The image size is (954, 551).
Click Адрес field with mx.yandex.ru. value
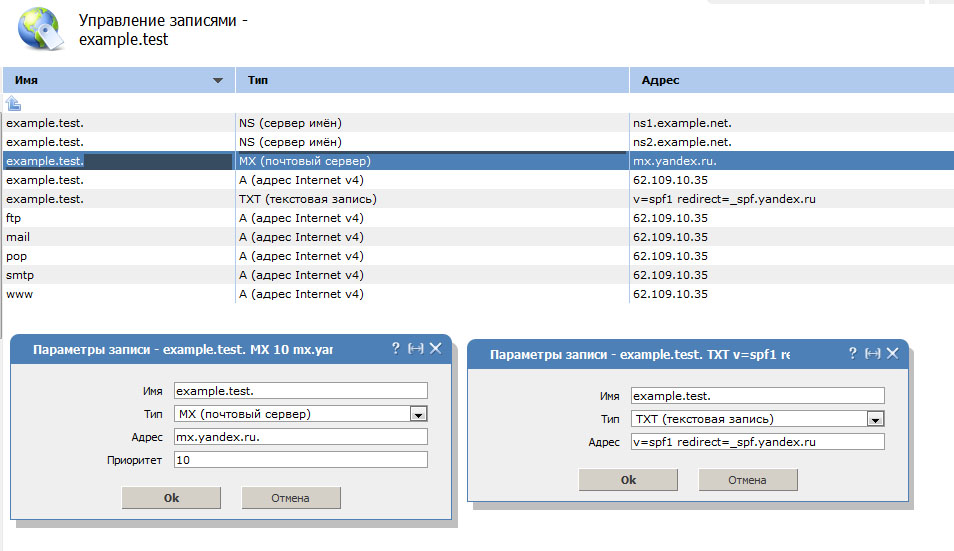coord(300,437)
